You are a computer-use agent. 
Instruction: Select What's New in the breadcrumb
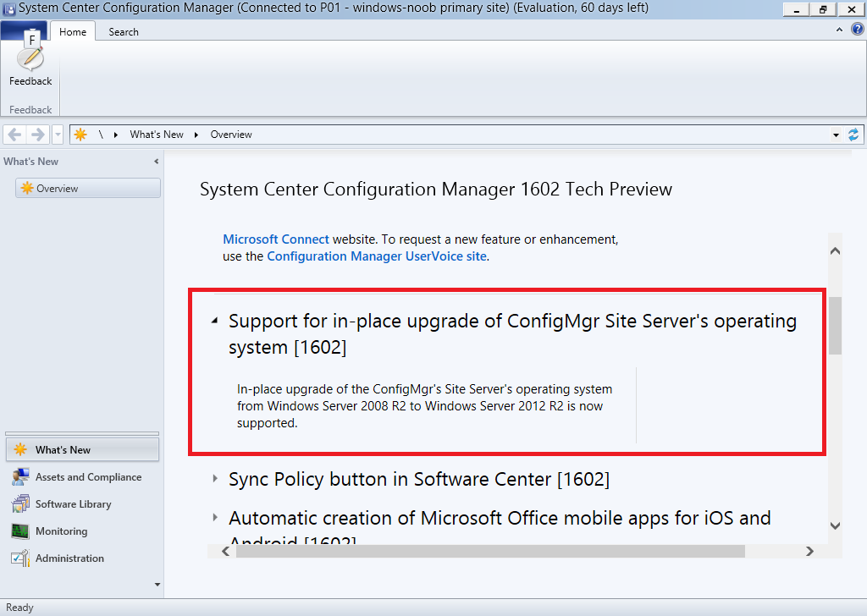pyautogui.click(x=157, y=135)
